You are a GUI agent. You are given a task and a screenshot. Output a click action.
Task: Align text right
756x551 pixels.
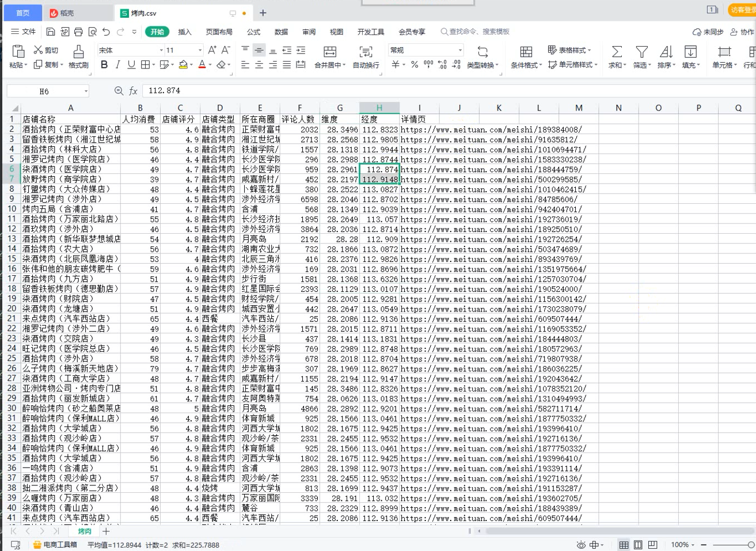(273, 64)
